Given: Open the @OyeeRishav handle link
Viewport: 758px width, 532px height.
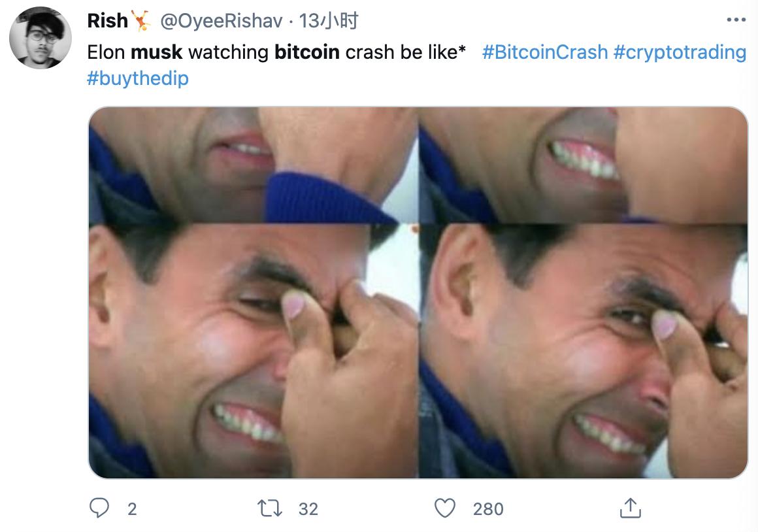Looking at the screenshot, I should pyautogui.click(x=222, y=21).
